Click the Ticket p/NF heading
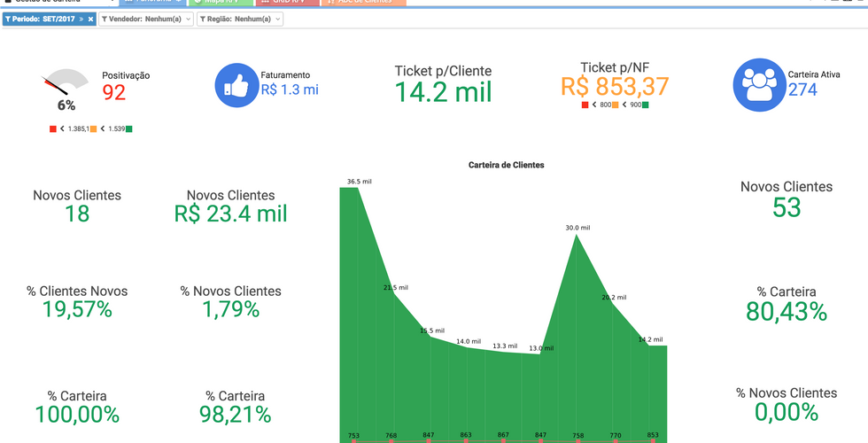 coord(615,67)
